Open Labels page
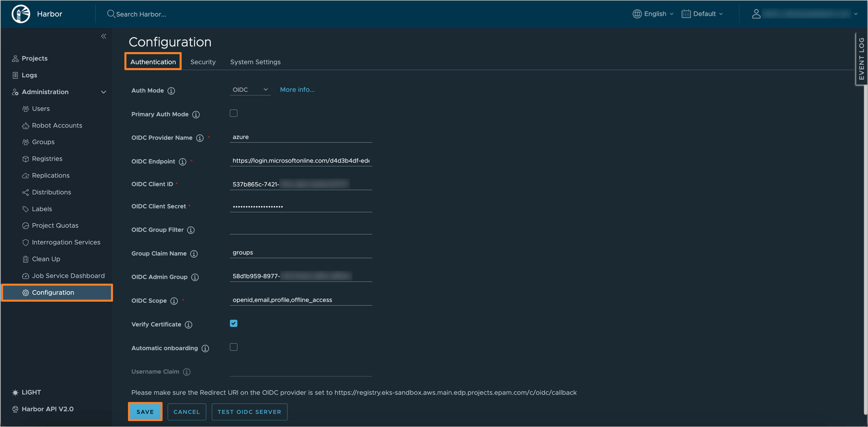The image size is (868, 427). (42, 209)
